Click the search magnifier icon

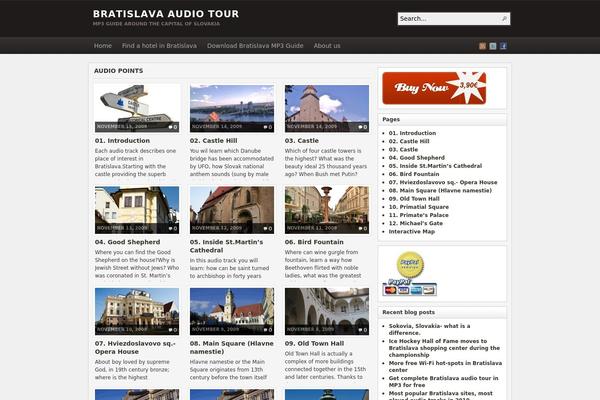click(x=504, y=18)
